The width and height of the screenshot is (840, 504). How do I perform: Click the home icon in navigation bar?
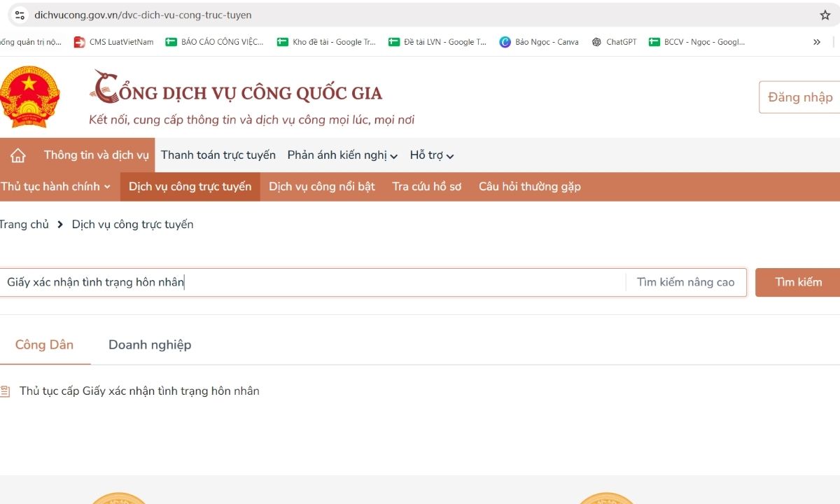click(17, 155)
